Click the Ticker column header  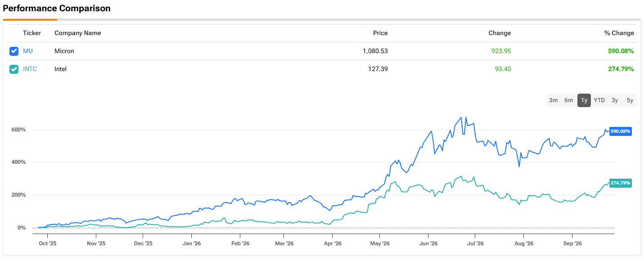[x=32, y=33]
